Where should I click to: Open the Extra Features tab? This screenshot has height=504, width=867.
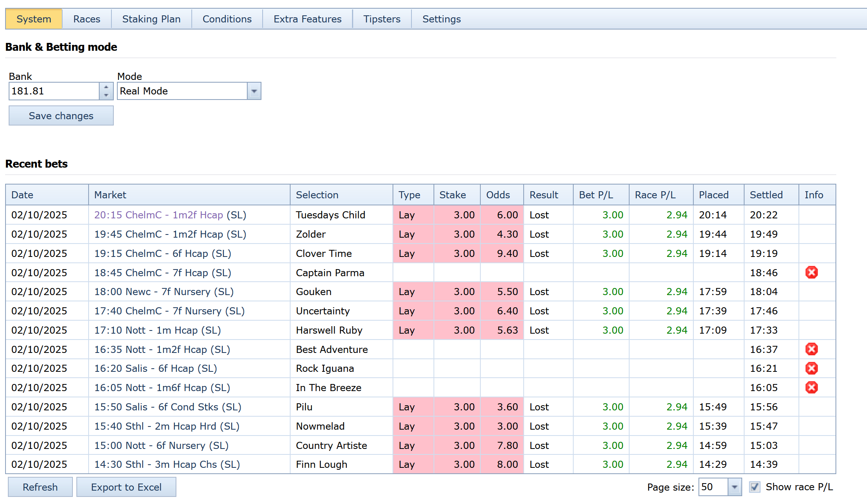(x=307, y=19)
